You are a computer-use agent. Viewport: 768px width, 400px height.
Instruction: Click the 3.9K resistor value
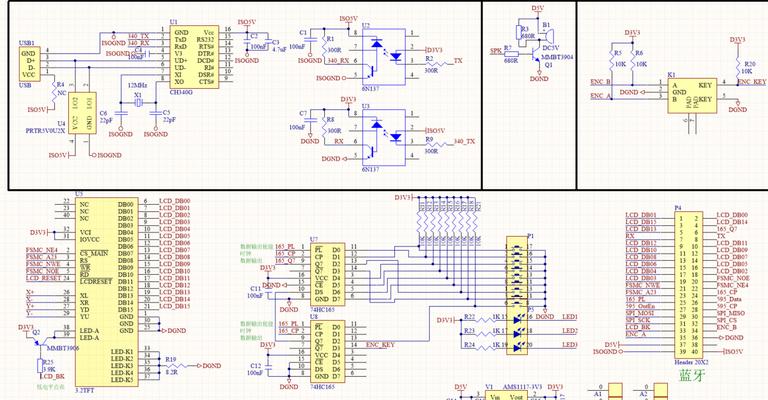coord(49,369)
